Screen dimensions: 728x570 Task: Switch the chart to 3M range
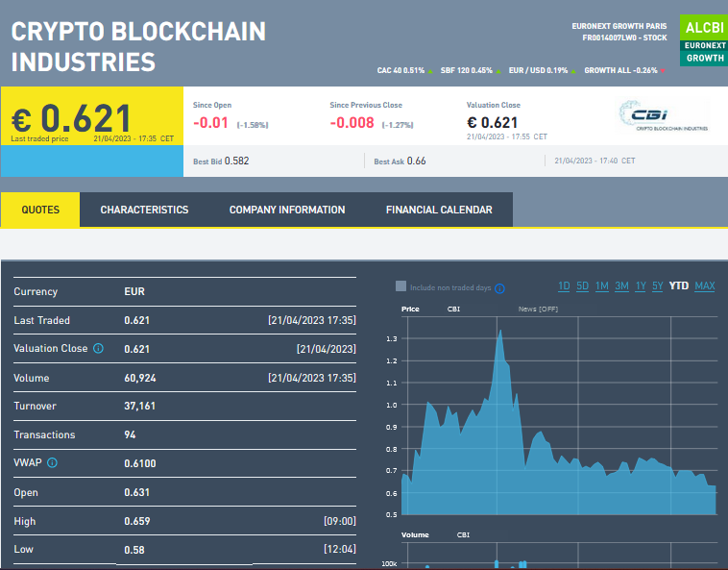[621, 286]
